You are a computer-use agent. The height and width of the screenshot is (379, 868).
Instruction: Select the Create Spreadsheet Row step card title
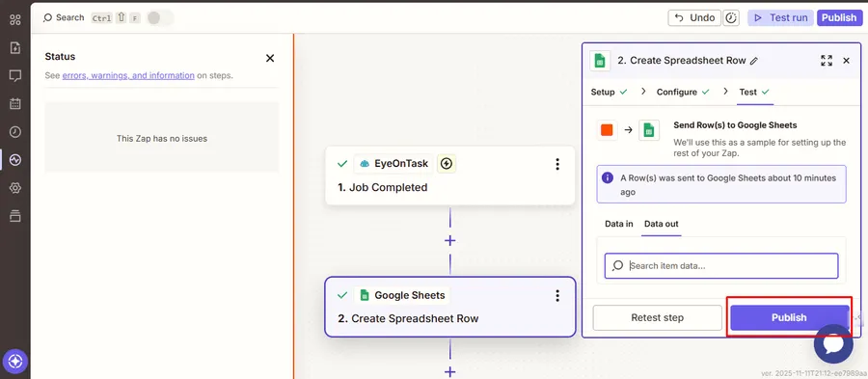408,318
